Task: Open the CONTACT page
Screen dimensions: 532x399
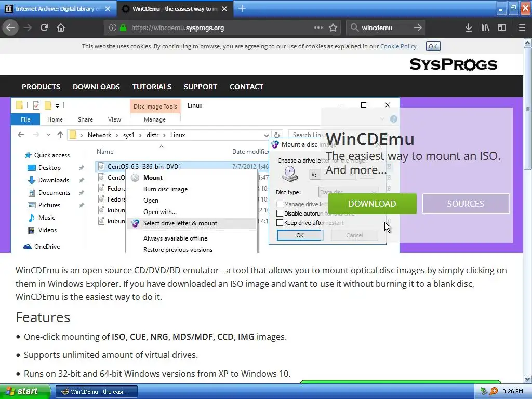Action: [x=246, y=87]
